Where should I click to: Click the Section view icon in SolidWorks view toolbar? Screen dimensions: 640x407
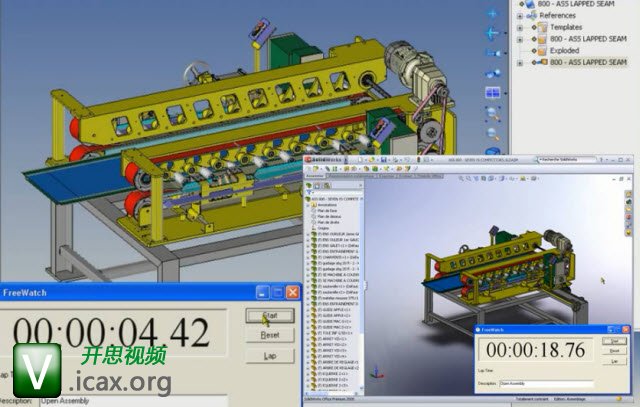pyautogui.click(x=483, y=178)
